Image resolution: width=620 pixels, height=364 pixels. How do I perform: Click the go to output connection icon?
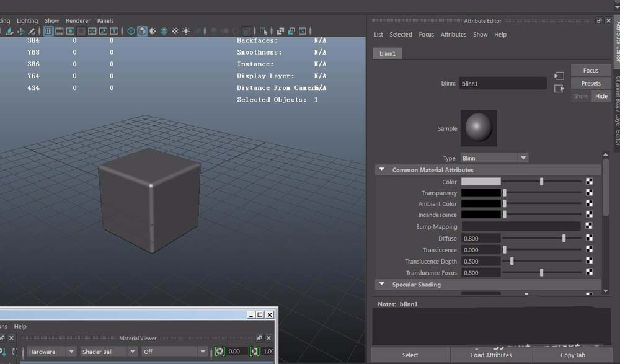point(559,89)
